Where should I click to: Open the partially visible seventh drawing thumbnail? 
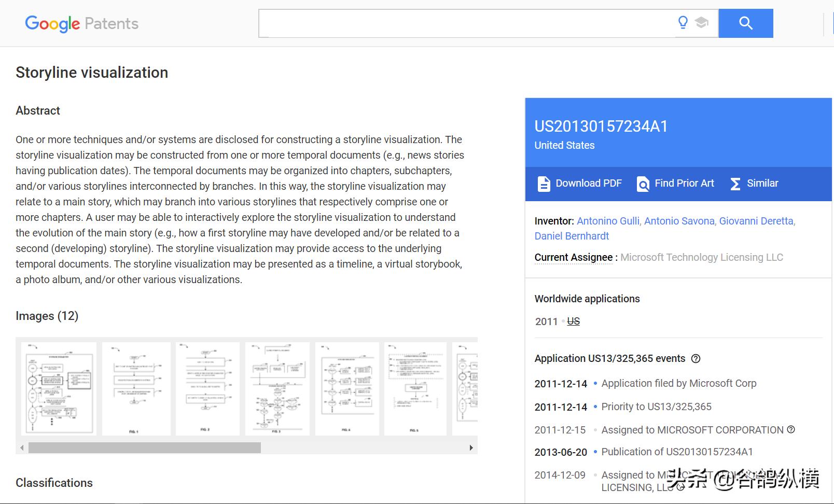pos(465,389)
